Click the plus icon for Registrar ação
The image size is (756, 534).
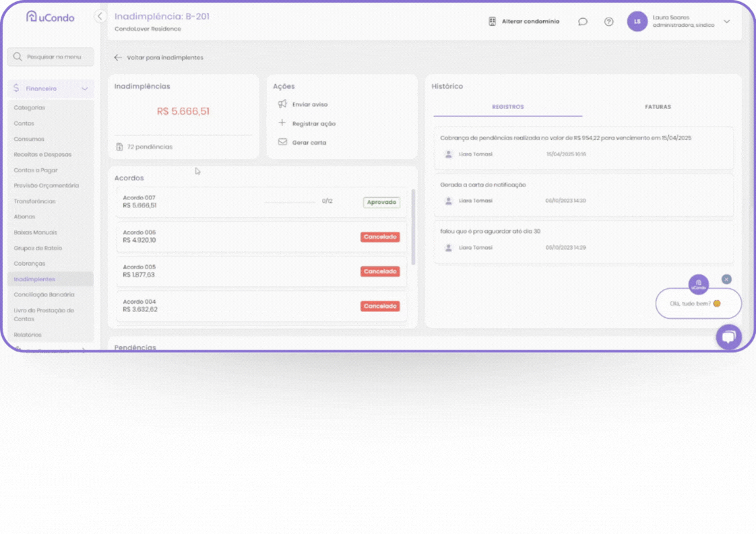282,123
